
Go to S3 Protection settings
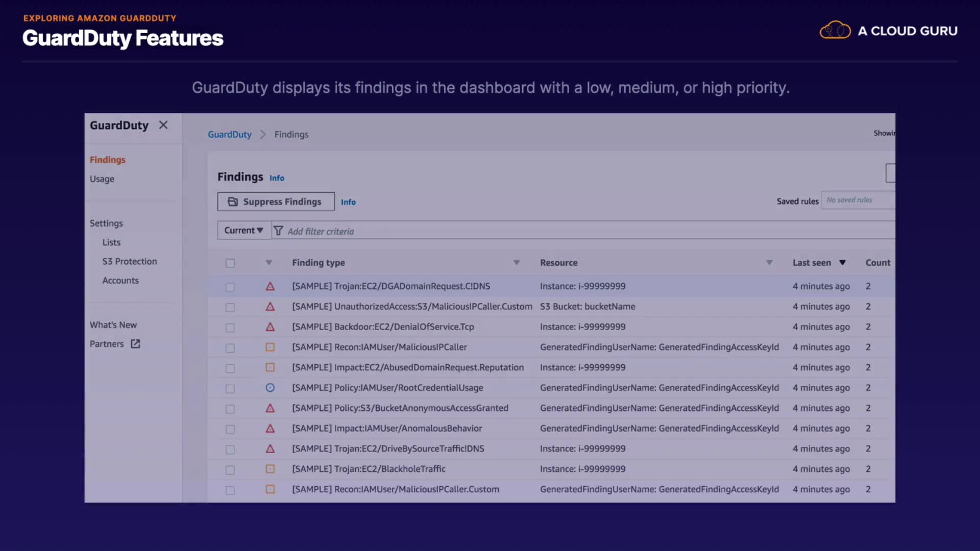pos(130,261)
